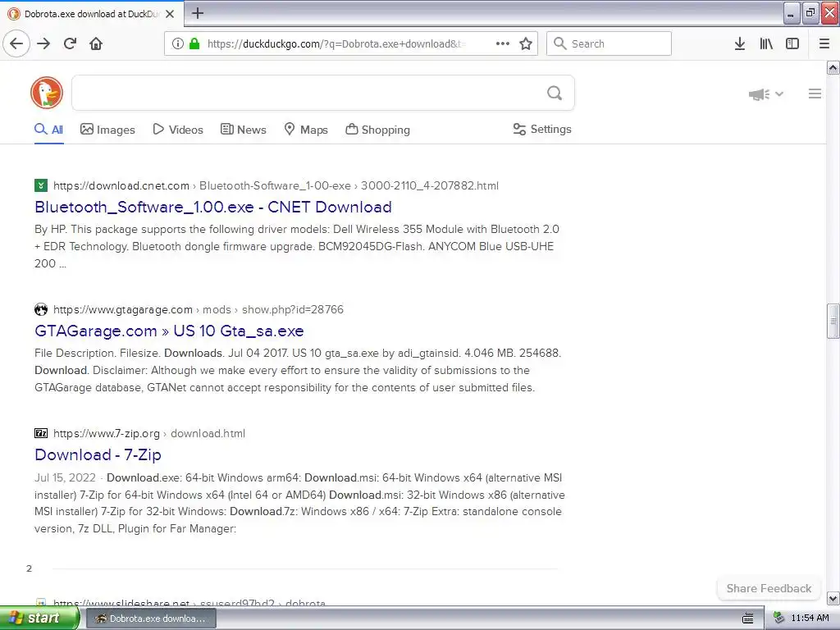
Task: Click the 7-Zip favicon beside 7-zip.org
Action: click(41, 433)
